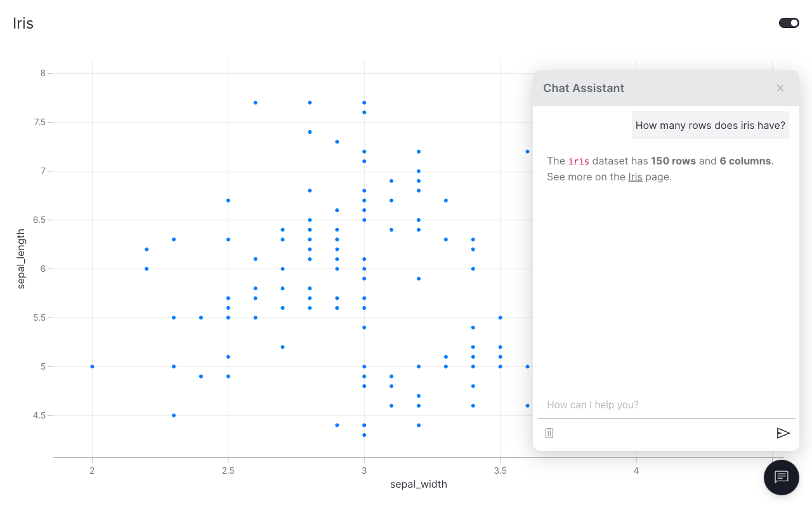Viewport: 812px width, 508px height.
Task: Select the point at sepal_width 3.3, sepal_length 6.7
Action: [x=446, y=200]
